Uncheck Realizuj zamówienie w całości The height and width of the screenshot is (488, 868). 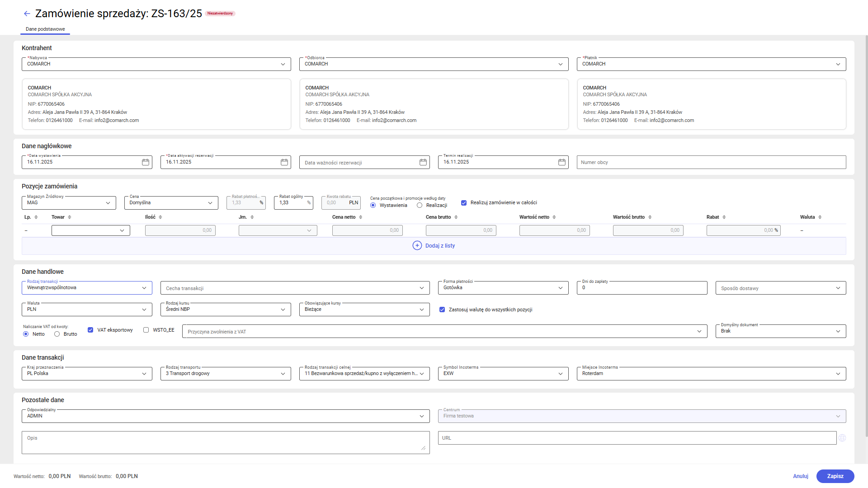point(464,203)
